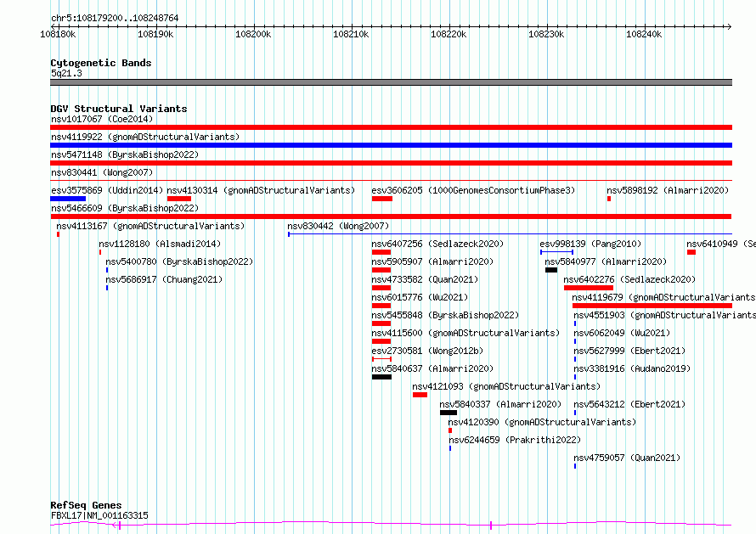This screenshot has height=534, width=756.
Task: Click esv998139 (Pang2010) label
Action: (x=590, y=244)
